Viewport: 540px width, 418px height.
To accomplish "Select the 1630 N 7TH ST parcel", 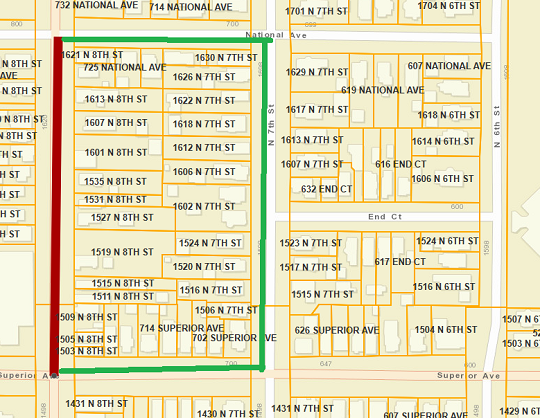I will point(226,58).
